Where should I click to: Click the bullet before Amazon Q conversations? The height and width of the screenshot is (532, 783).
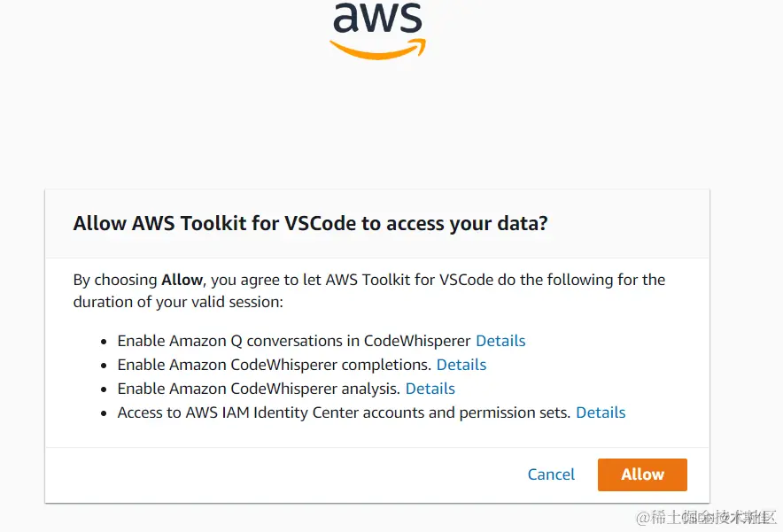tap(106, 342)
